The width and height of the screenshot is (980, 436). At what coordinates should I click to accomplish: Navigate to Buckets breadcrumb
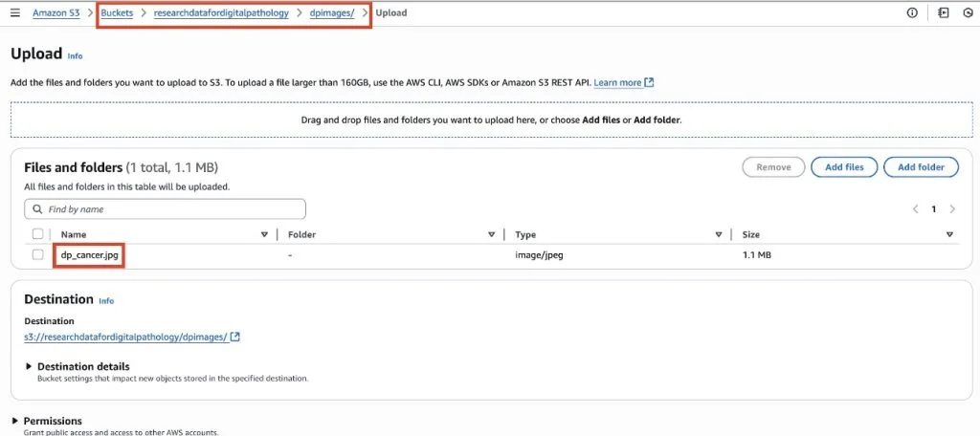coord(117,13)
